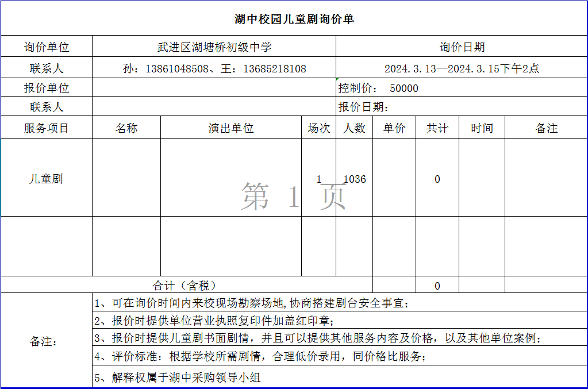
Task: Select the total 0 in 合计 row
Action: [437, 286]
